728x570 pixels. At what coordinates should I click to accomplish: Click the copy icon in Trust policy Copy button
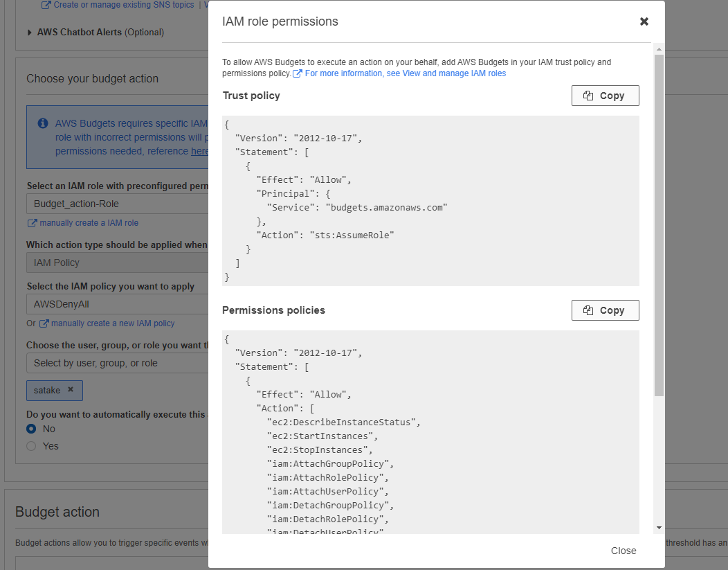click(588, 96)
